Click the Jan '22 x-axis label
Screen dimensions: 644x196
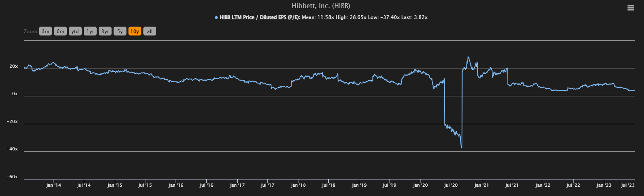[543, 185]
